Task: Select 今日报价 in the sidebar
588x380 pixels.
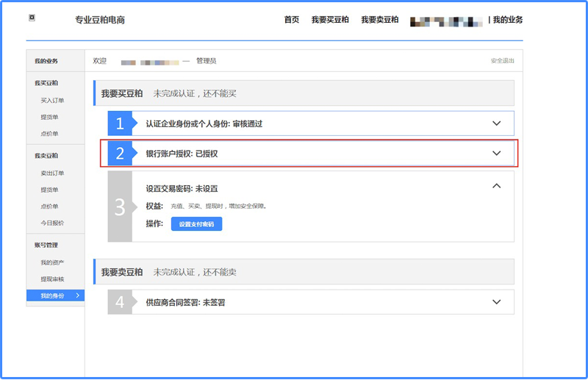Action: (x=52, y=223)
